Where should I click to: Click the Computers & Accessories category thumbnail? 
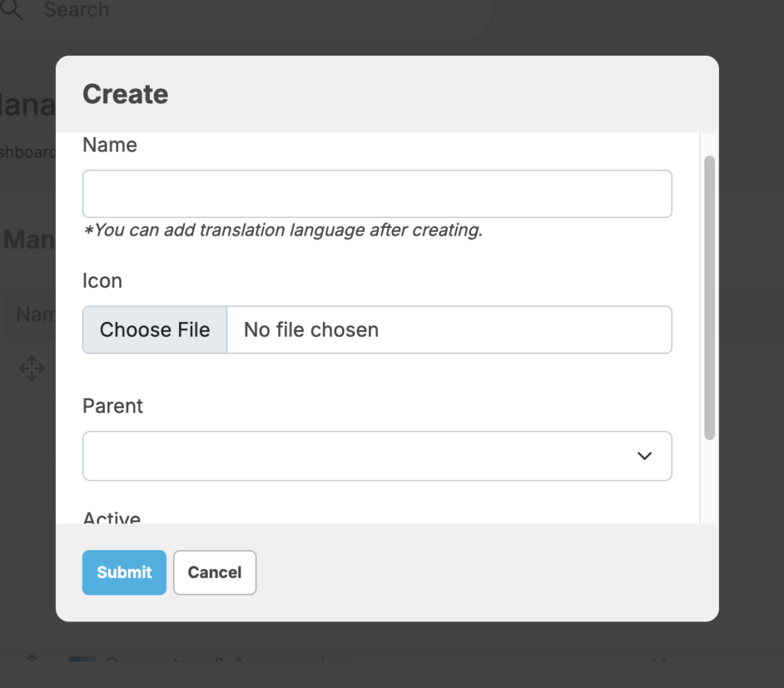click(81, 661)
